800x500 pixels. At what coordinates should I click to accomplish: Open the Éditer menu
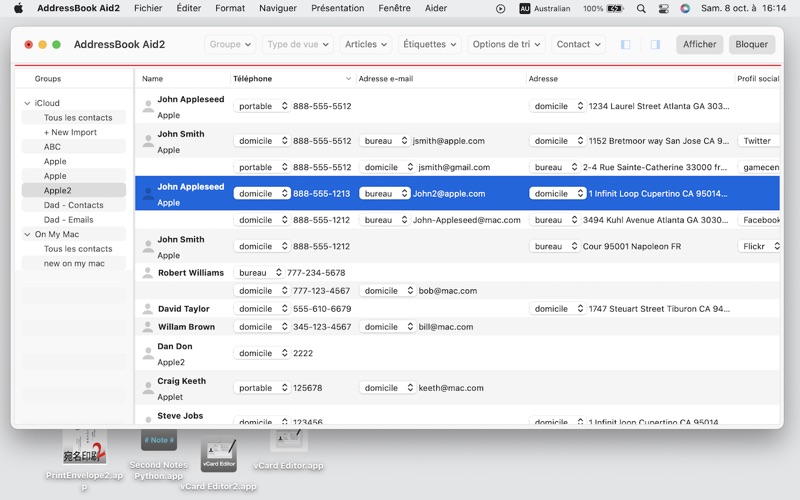(189, 8)
